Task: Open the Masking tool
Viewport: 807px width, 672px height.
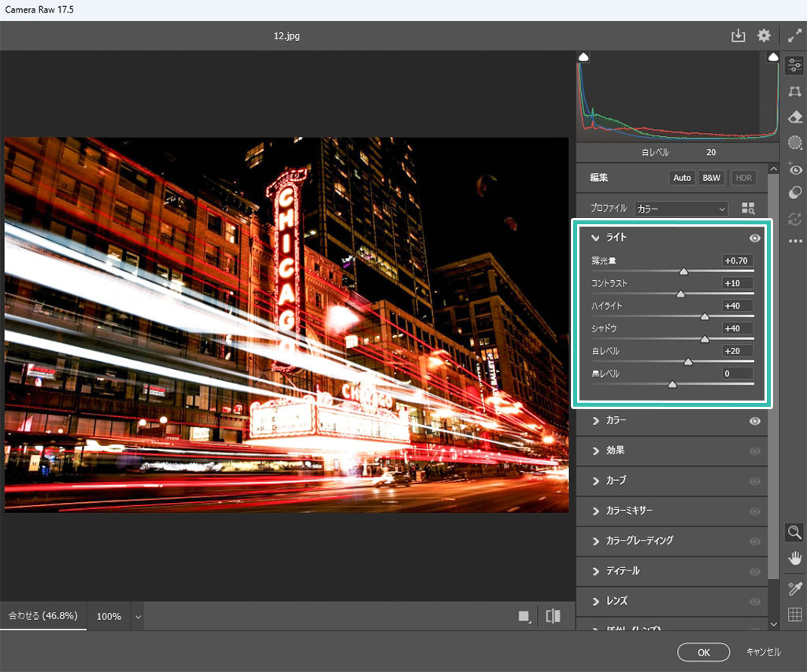Action: coord(795,142)
